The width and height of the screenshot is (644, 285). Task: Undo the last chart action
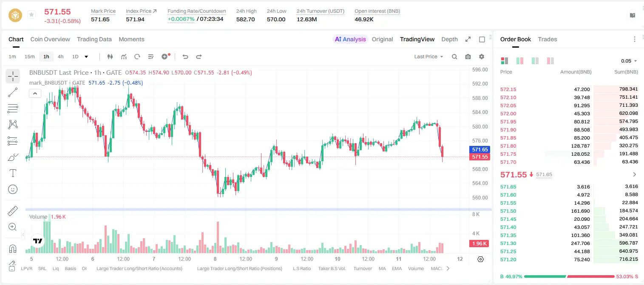(x=185, y=57)
